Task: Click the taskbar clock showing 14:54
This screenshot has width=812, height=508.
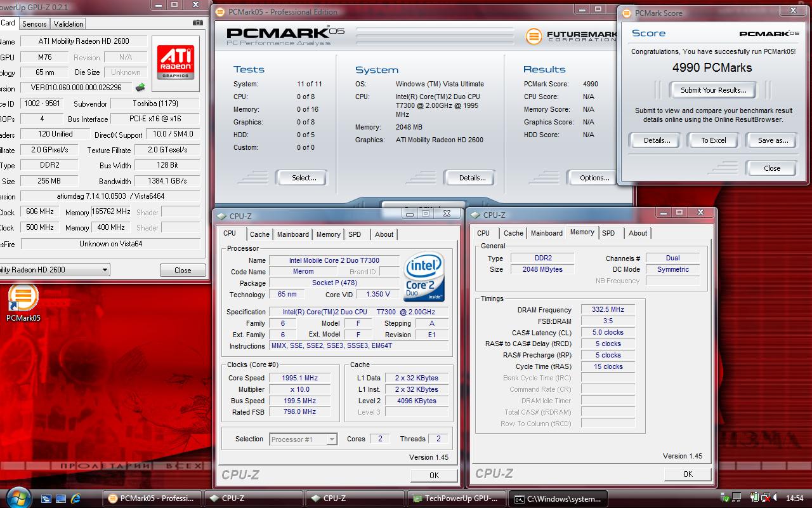Action: point(794,498)
